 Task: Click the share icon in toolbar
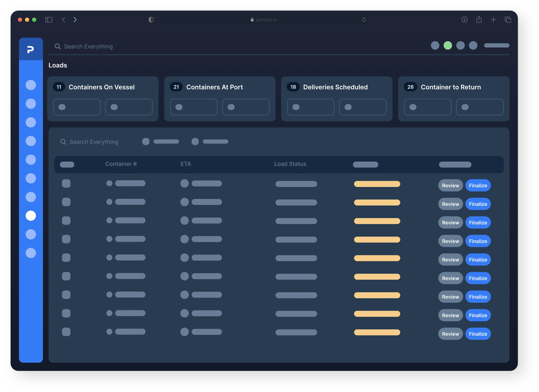point(479,20)
